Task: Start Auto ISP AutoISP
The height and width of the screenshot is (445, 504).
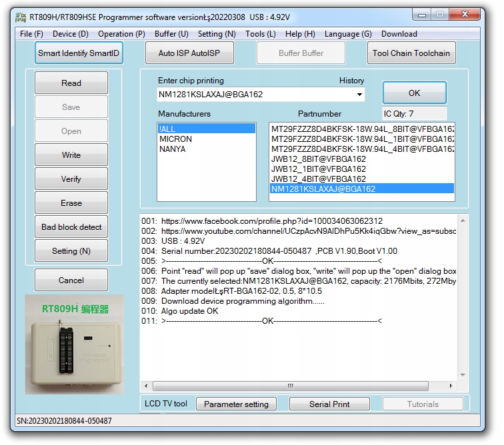Action: point(189,53)
